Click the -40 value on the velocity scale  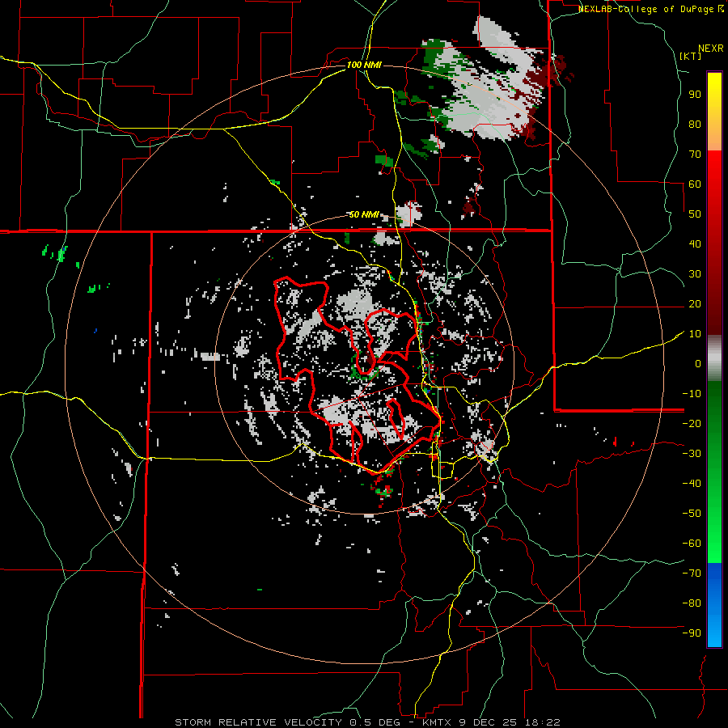click(692, 484)
